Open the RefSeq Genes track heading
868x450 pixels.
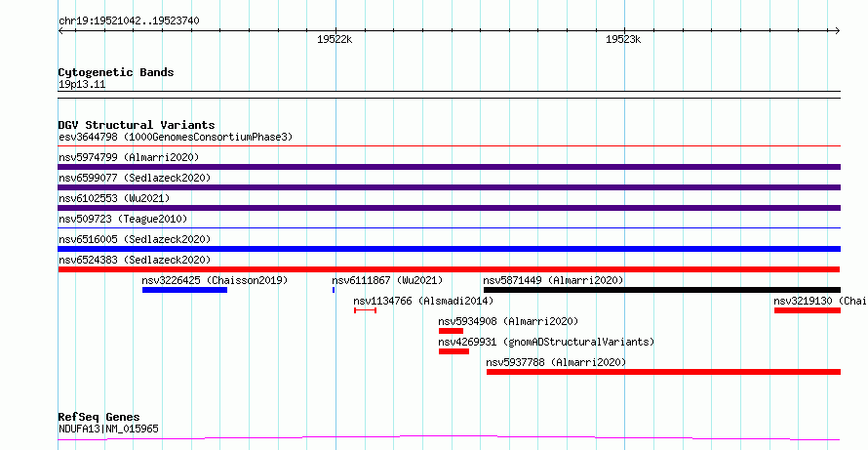pyautogui.click(x=99, y=417)
